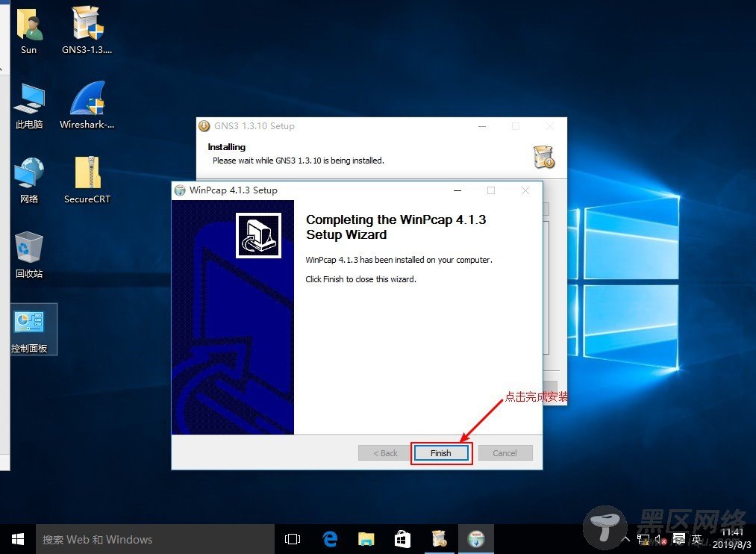Select the 此电脑 (This PC) desktop icon
756x554 pixels.
click(x=29, y=105)
